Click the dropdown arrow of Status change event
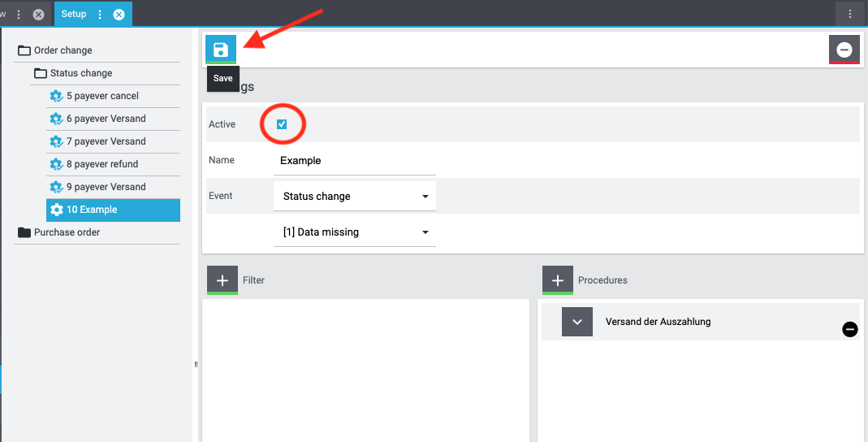 pos(425,197)
